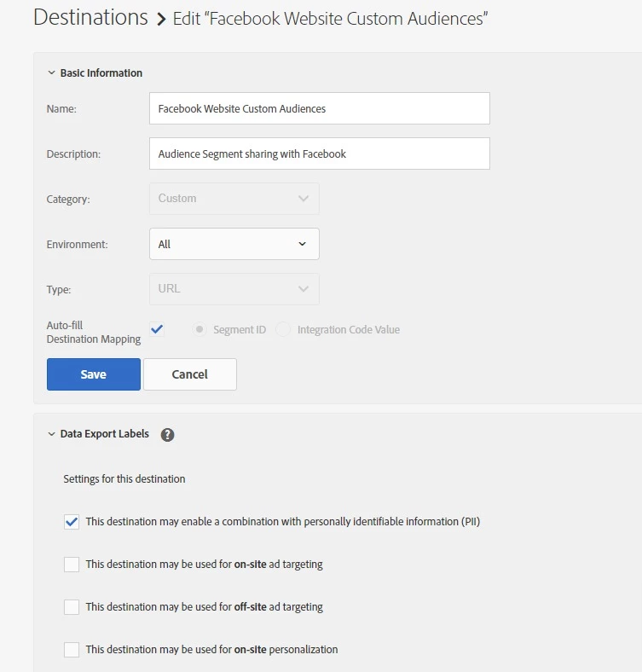This screenshot has height=672, width=642.
Task: Collapse the Basic Information section
Action: point(51,72)
